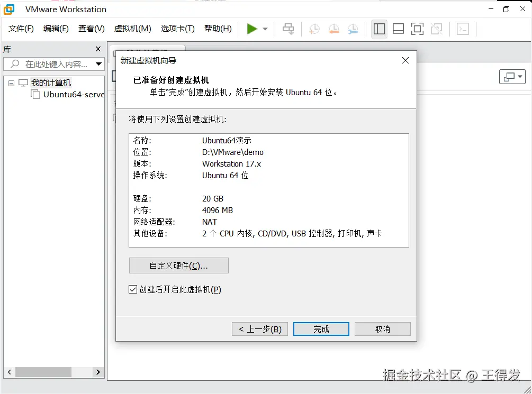Viewport: 532px width, 394px height.
Task: Click the green Power On play icon
Action: click(x=252, y=29)
